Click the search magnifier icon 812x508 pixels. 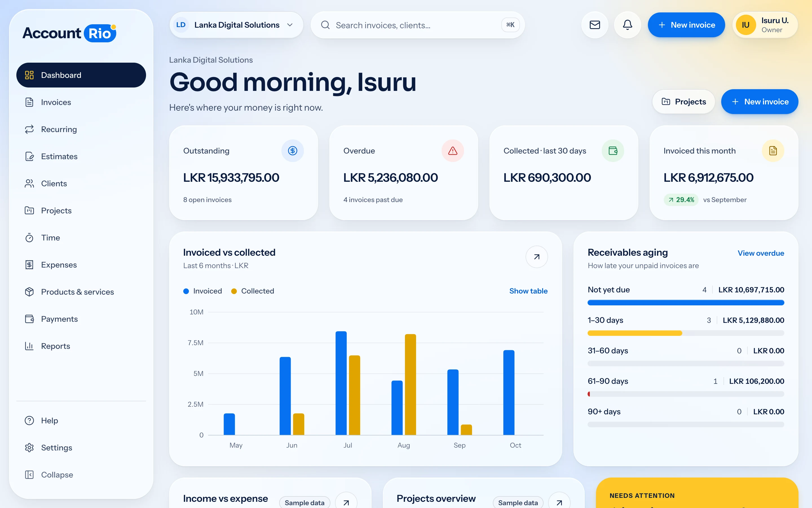pyautogui.click(x=325, y=25)
